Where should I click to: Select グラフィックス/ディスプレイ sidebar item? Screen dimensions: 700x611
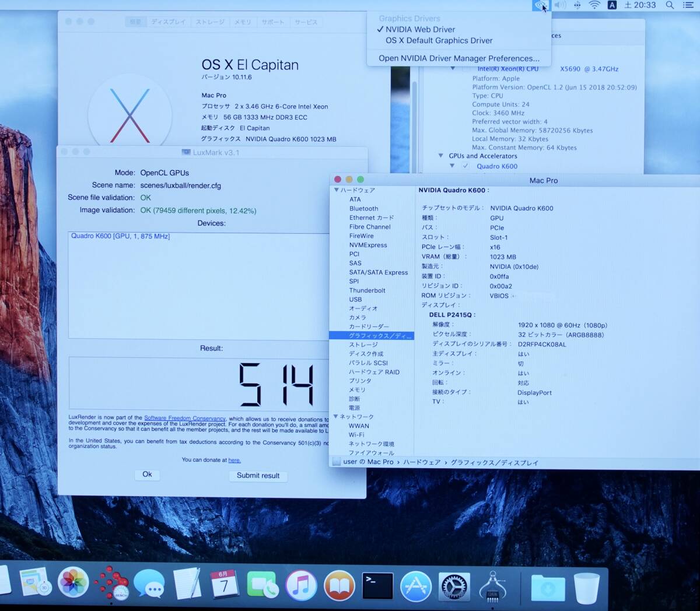click(372, 336)
